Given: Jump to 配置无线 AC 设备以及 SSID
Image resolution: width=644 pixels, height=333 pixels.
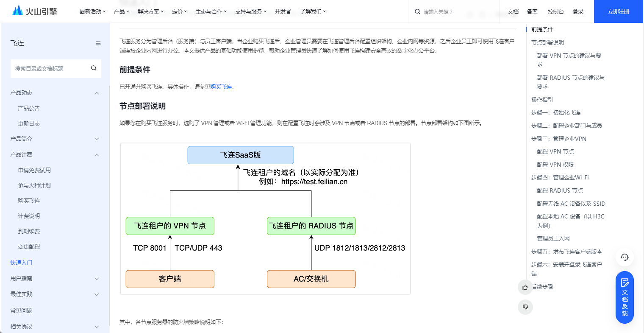Looking at the screenshot, I should 571,204.
